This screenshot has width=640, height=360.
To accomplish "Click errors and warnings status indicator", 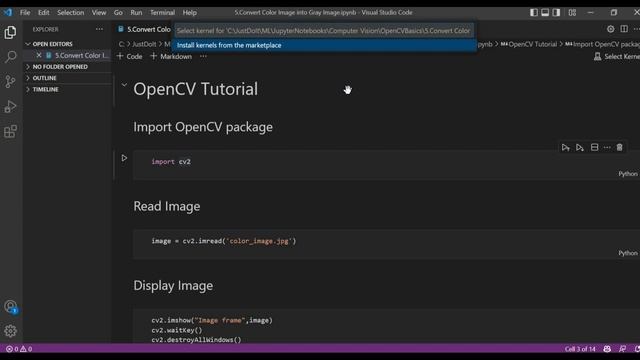I will click(x=19, y=349).
